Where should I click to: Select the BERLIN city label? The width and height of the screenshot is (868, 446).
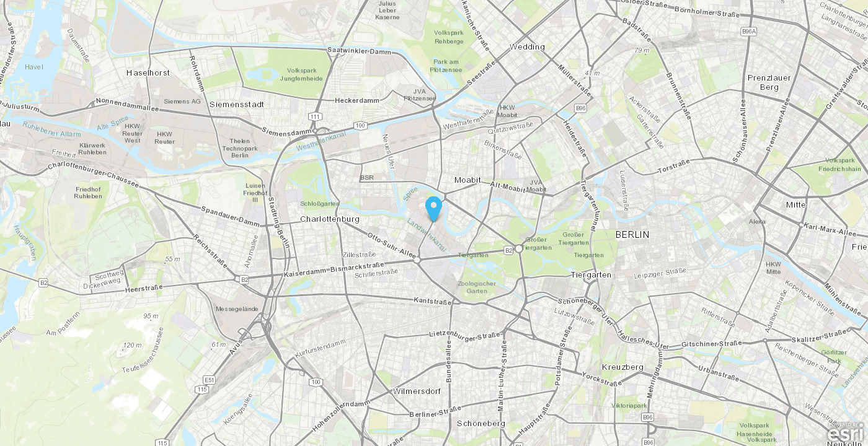(632, 235)
